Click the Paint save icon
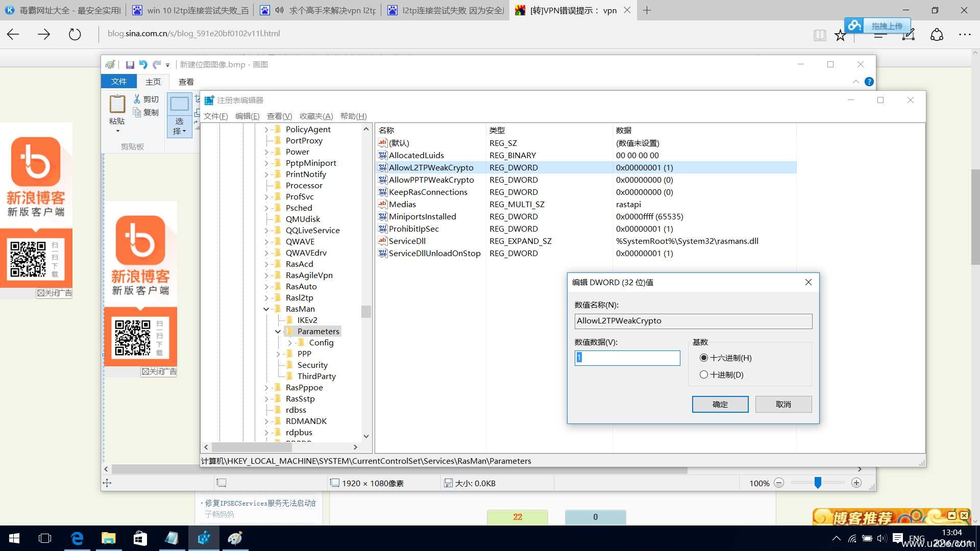 (x=130, y=65)
